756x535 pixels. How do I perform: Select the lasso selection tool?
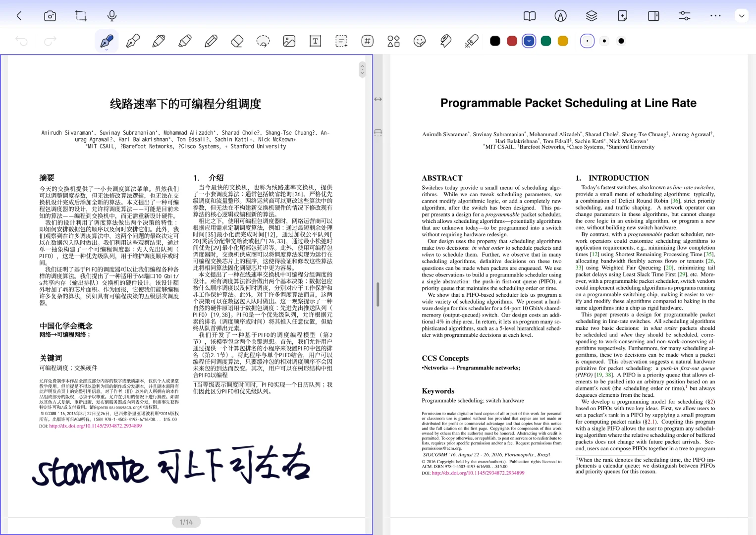263,41
